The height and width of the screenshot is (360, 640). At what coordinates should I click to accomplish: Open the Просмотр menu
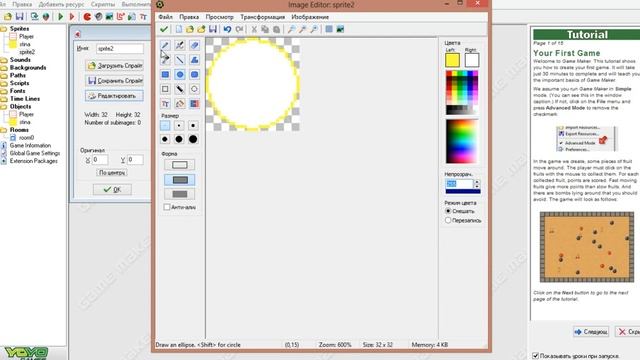coord(220,17)
